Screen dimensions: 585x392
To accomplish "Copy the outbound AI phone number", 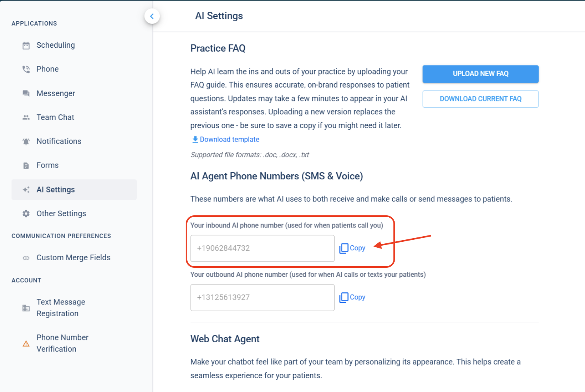I will pos(352,297).
